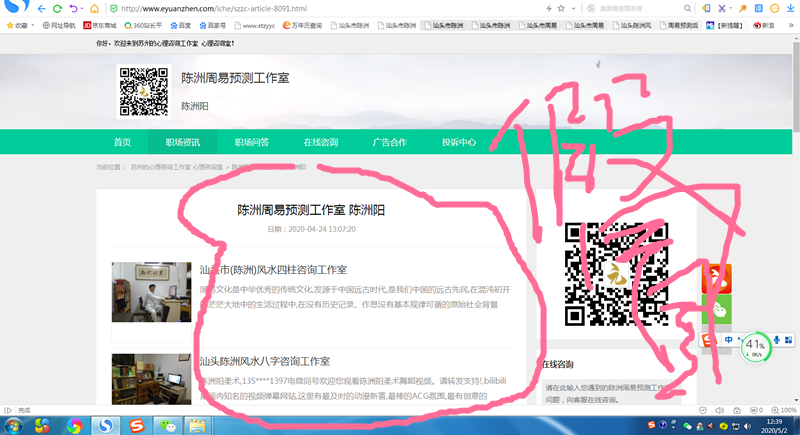Image resolution: width=800 pixels, height=435 pixels.
Task: Select 职场资讯 navigation tab
Action: pyautogui.click(x=183, y=142)
